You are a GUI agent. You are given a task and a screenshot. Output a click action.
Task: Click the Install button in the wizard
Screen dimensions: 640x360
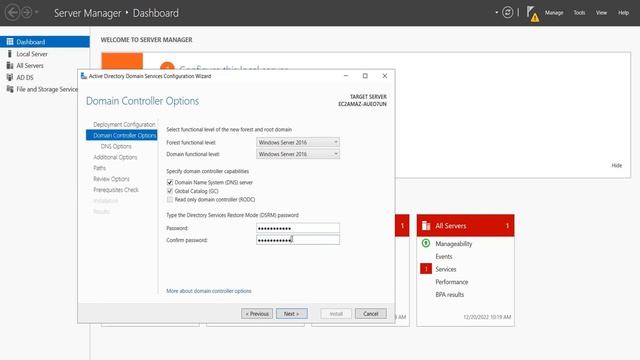(x=336, y=313)
